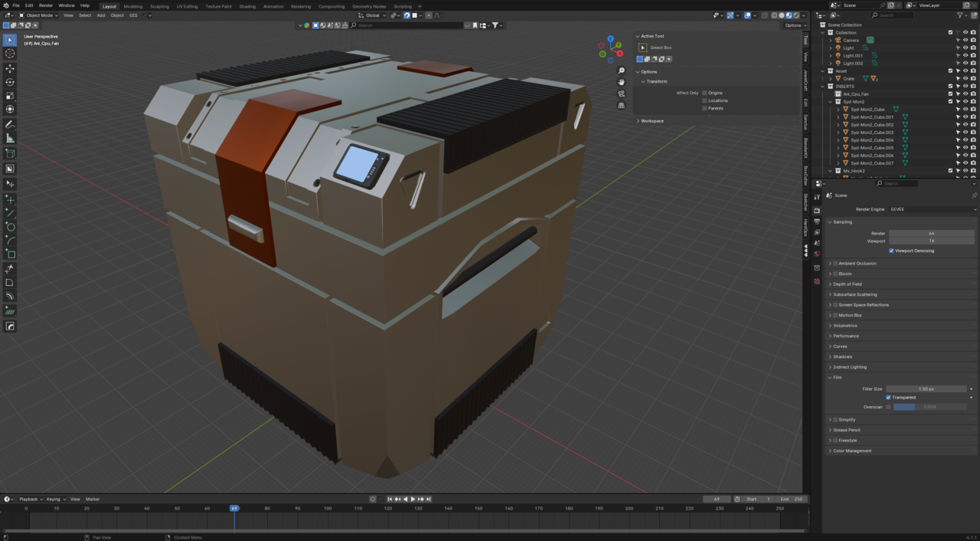Switch to perspective/orthographic grid icon

[x=621, y=105]
